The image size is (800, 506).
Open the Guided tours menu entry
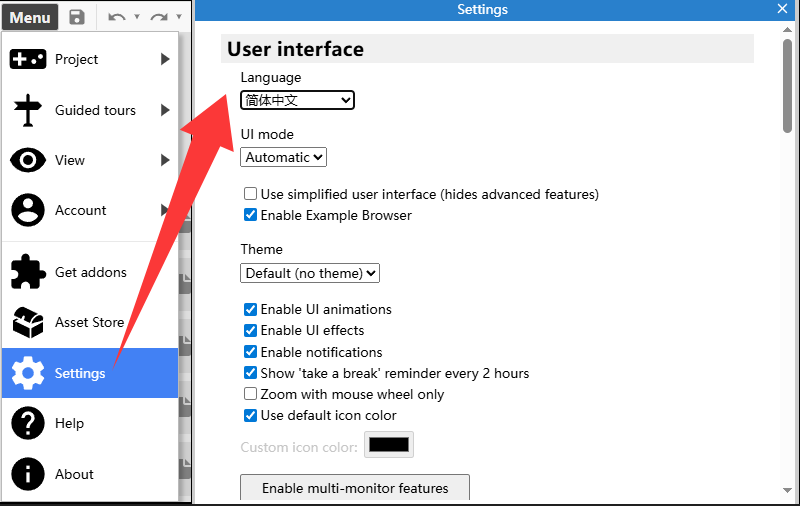pos(90,110)
